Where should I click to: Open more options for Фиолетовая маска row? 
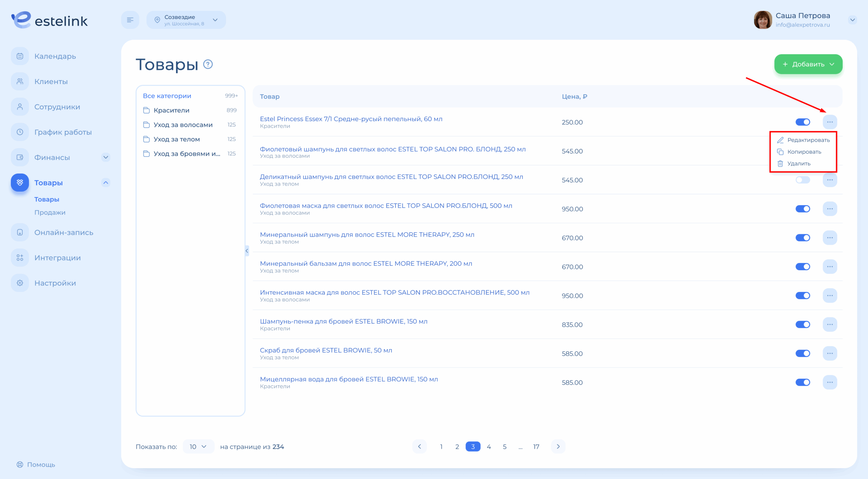click(x=830, y=209)
